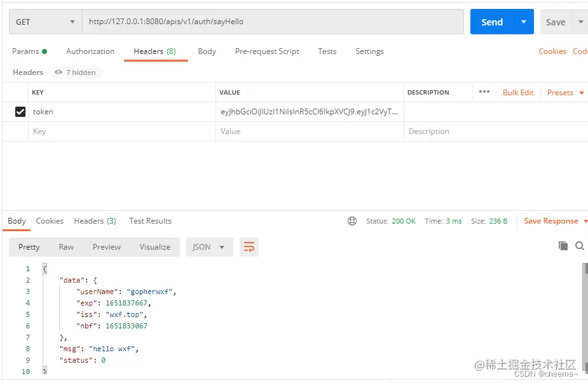This screenshot has width=588, height=383.
Task: Select the request Headers (8) tab
Action: [155, 51]
